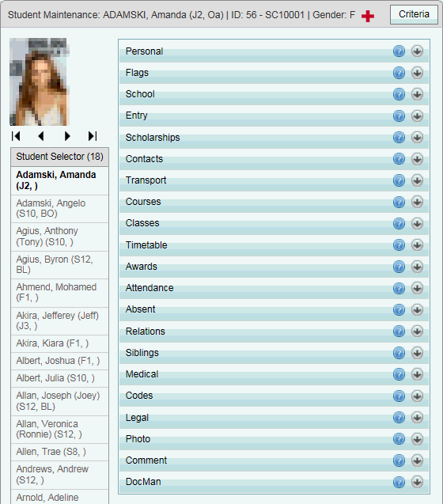The width and height of the screenshot is (443, 504).
Task: Advance to the next student record
Action: pyautogui.click(x=67, y=136)
